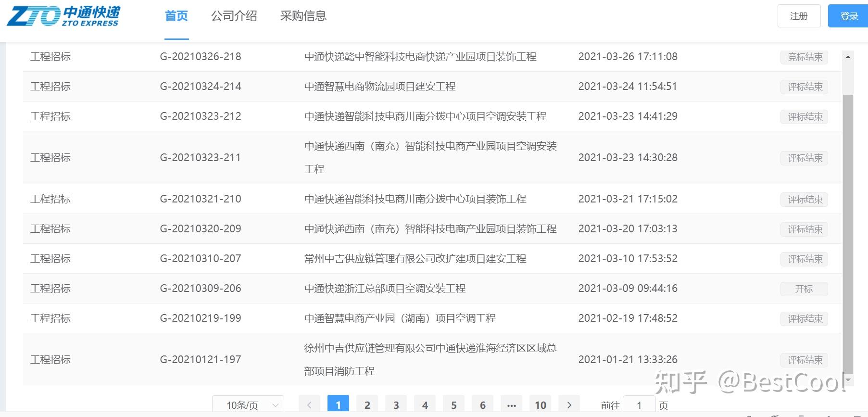Click 评标结束 status for G-20210323-212
Image resolution: width=868 pixels, height=417 pixels.
point(804,116)
